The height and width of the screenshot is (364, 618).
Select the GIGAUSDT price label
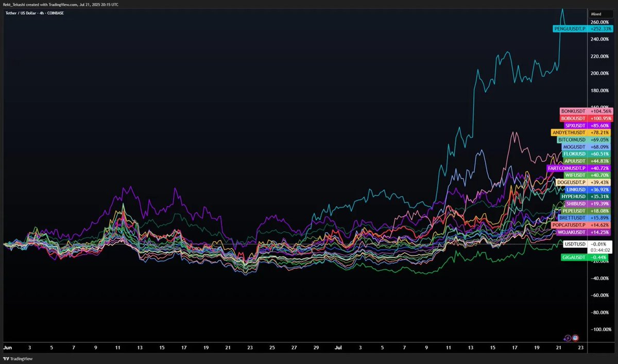point(574,257)
